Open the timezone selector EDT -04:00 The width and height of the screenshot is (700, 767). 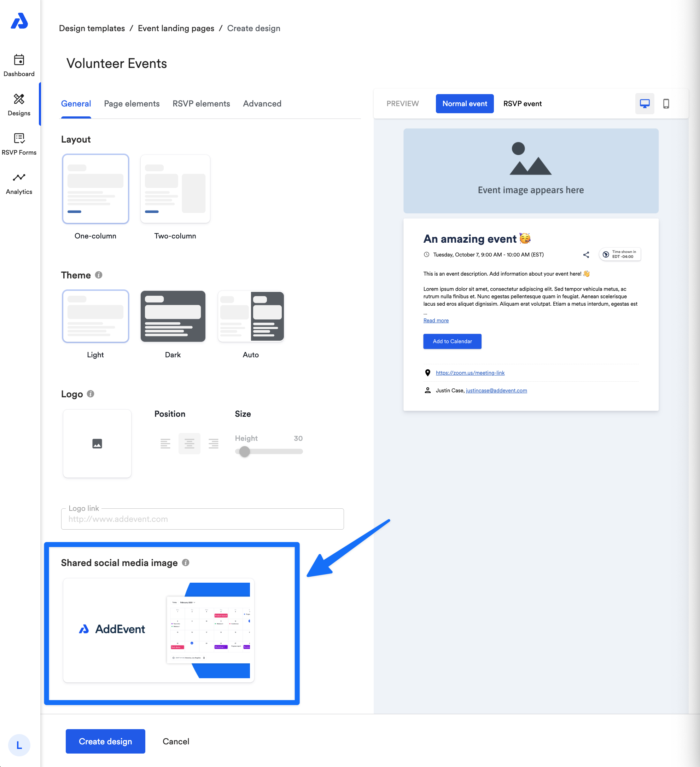[619, 254]
